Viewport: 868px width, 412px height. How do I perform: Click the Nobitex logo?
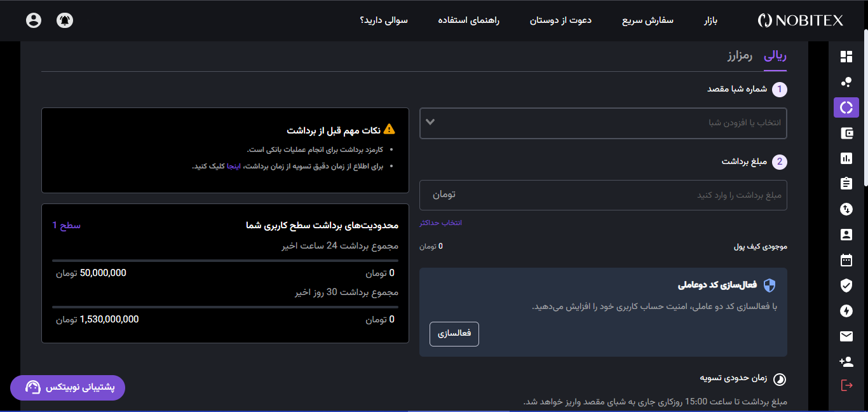[x=801, y=20]
